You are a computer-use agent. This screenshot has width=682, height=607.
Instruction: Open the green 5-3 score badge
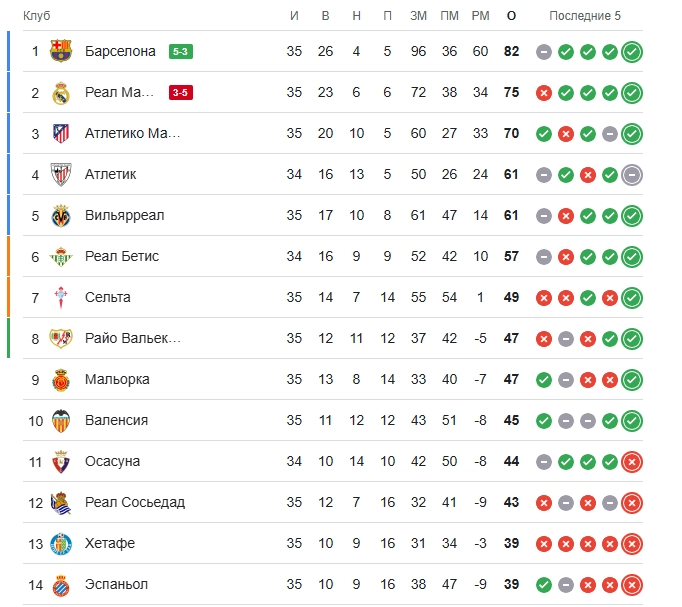click(x=181, y=52)
